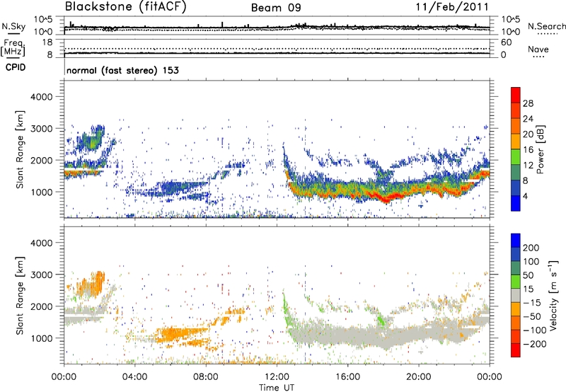The image size is (566, 392).
Task: Click the date "11/Feb/2011"
Action: 452,7
